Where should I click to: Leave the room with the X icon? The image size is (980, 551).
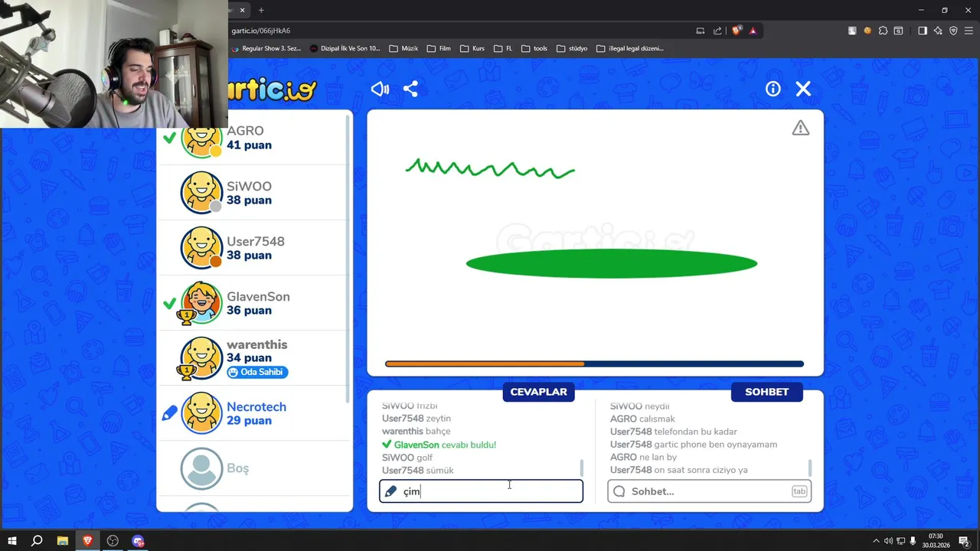(803, 89)
